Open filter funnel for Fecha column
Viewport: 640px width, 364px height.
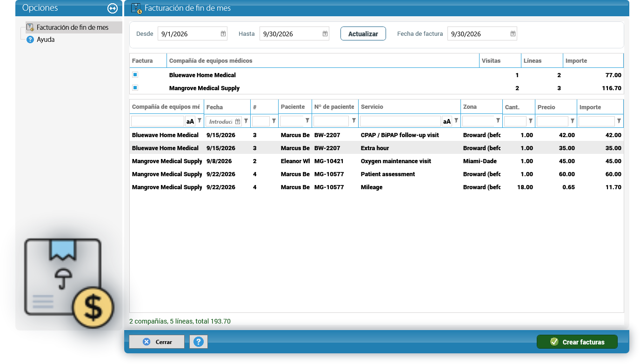246,121
